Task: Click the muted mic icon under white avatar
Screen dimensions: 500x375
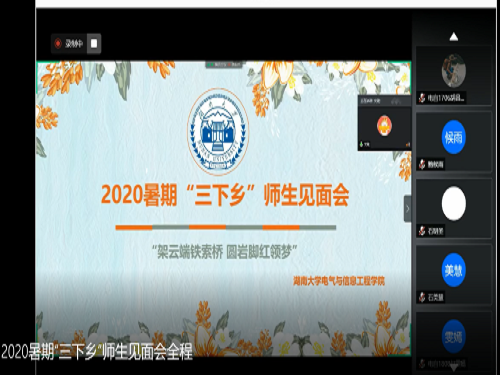Action: pyautogui.click(x=422, y=230)
